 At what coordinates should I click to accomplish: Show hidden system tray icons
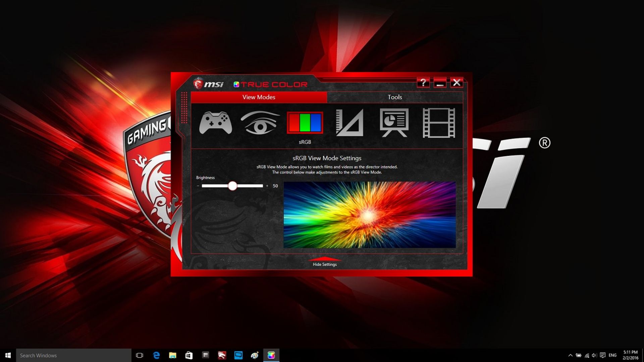[570, 355]
